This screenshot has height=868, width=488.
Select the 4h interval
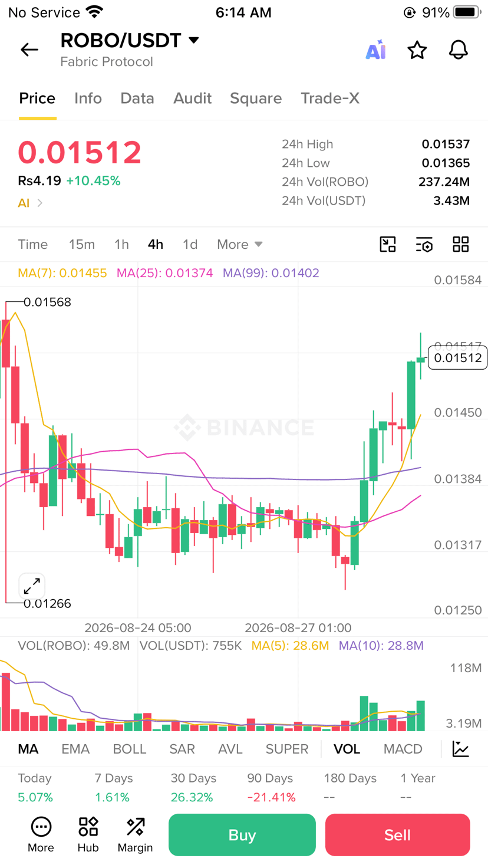click(x=156, y=244)
